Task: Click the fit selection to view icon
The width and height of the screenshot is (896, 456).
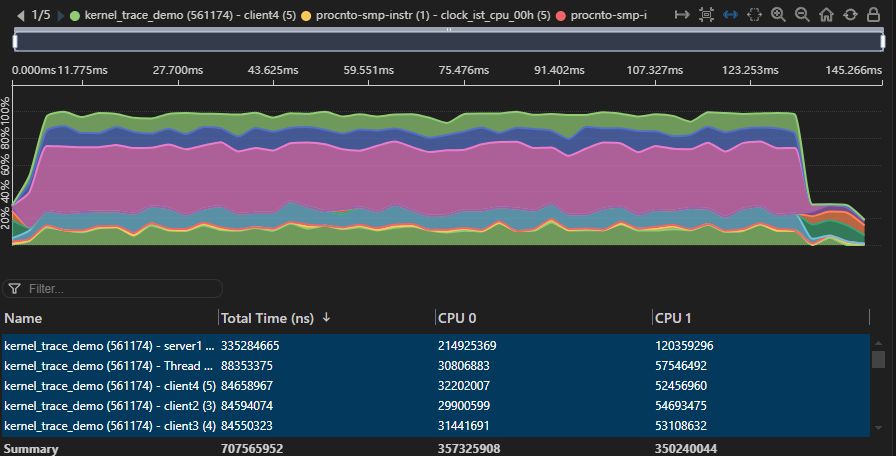Action: click(x=707, y=15)
